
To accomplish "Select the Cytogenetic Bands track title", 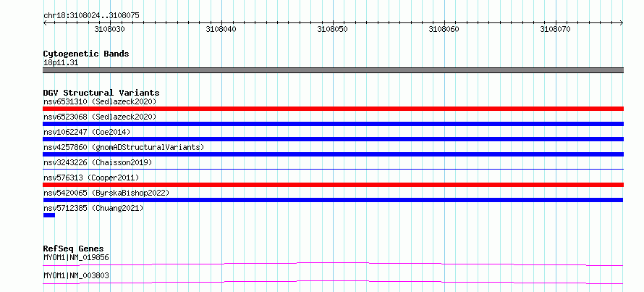I will (x=86, y=54).
